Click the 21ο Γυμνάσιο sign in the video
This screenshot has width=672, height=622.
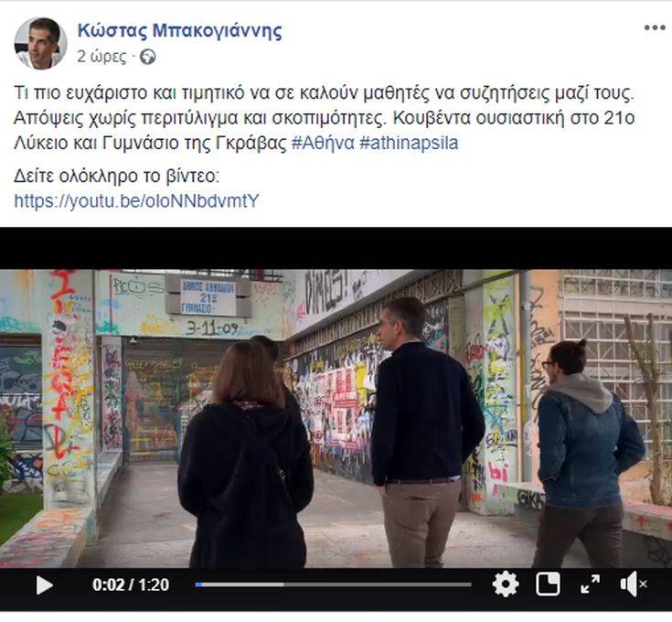point(208,295)
